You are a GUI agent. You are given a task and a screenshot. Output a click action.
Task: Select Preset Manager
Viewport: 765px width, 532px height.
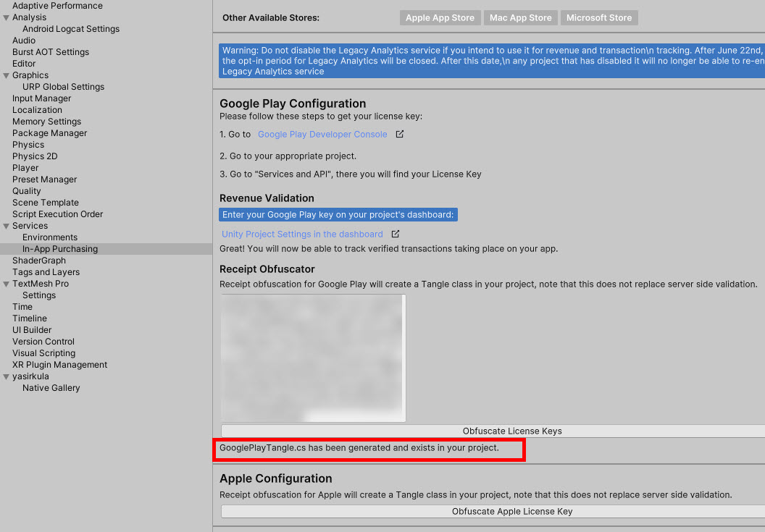44,180
